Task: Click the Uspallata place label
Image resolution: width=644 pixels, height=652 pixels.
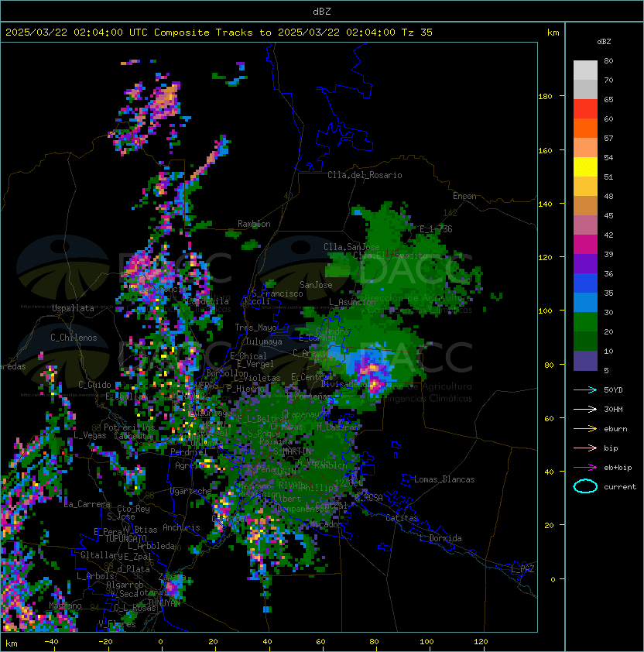Action: [73, 308]
